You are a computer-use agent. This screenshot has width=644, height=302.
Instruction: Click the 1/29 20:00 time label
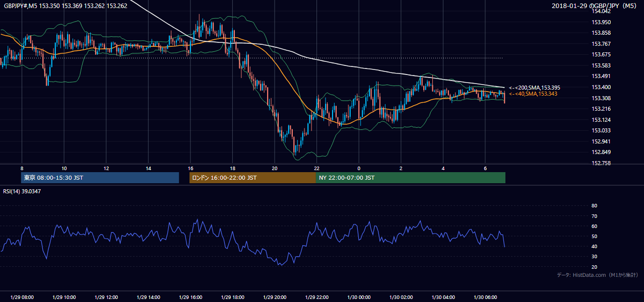point(275,297)
